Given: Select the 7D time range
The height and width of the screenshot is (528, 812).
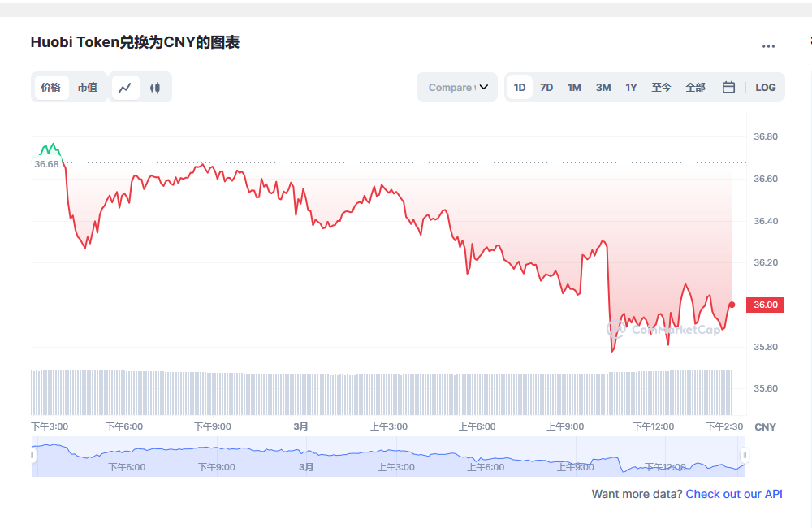Looking at the screenshot, I should point(546,87).
